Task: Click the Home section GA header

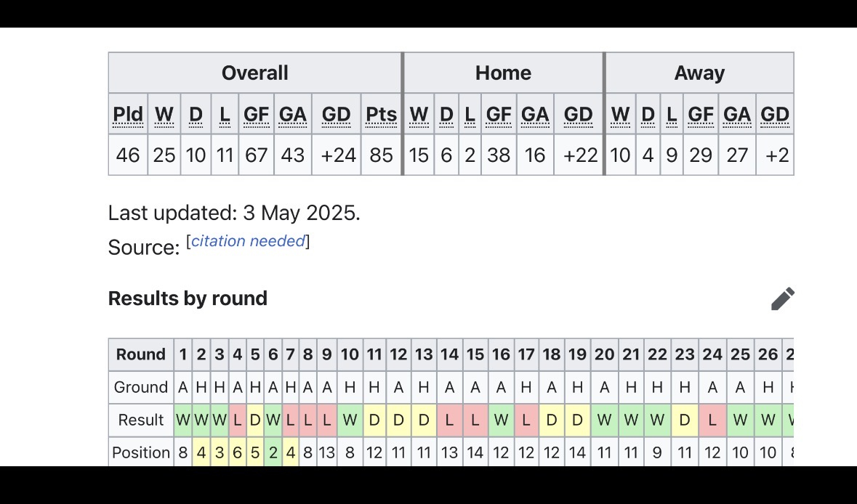Action: click(534, 114)
